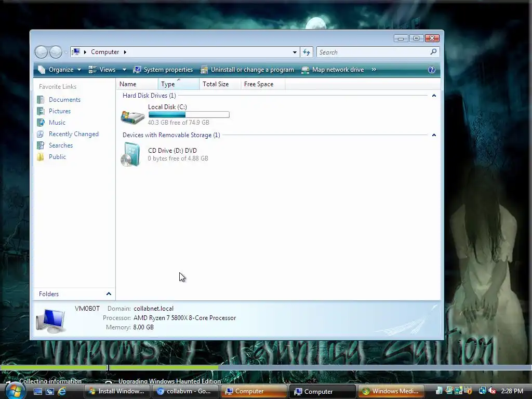Select the CD Drive (D:) DVD icon
This screenshot has width=532, height=399.
(x=130, y=154)
